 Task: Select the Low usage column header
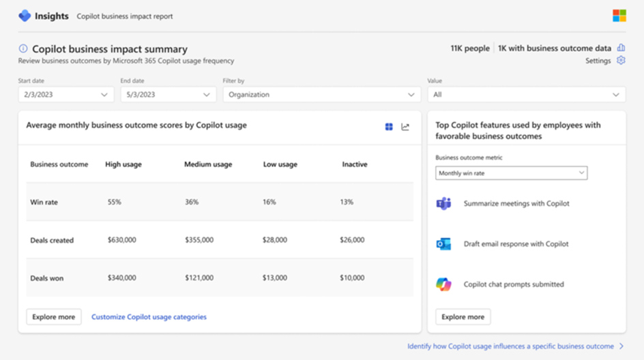[280, 164]
